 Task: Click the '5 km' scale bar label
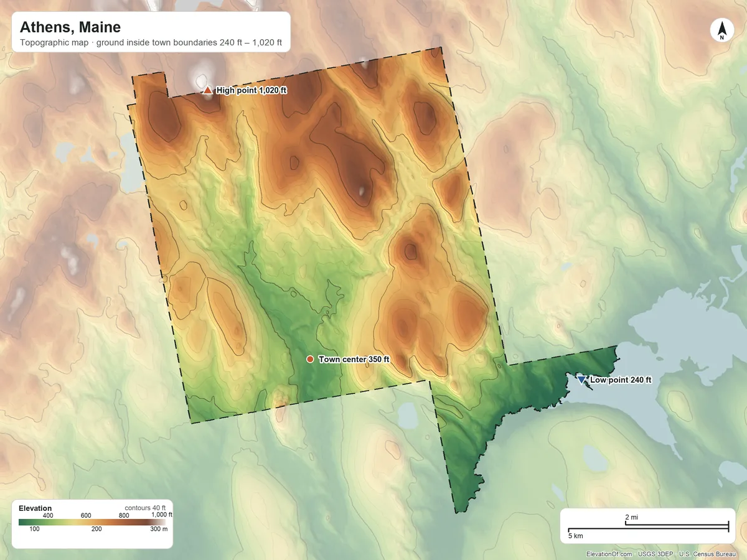(575, 536)
